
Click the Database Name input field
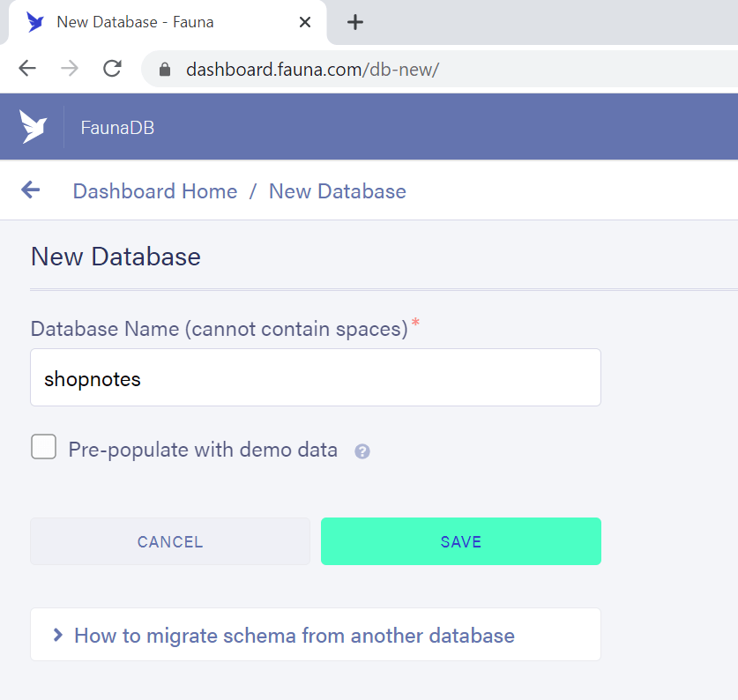click(x=315, y=379)
